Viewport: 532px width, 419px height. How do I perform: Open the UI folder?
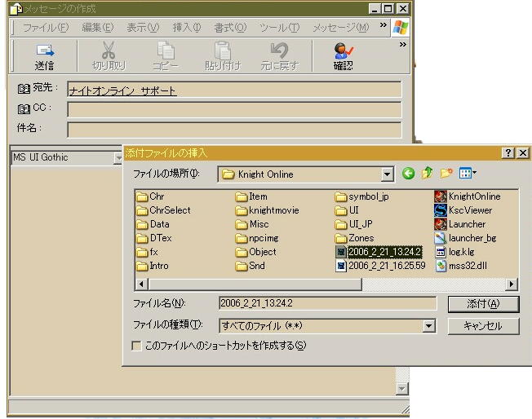pos(347,210)
